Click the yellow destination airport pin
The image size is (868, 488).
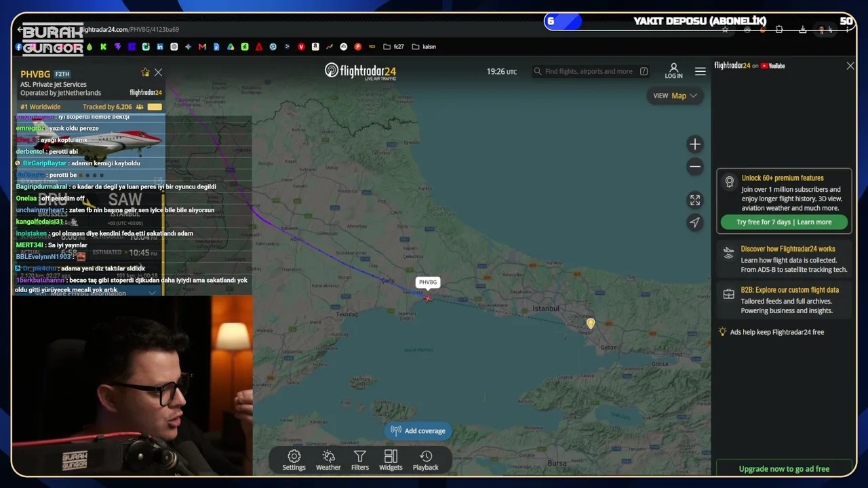pos(591,324)
